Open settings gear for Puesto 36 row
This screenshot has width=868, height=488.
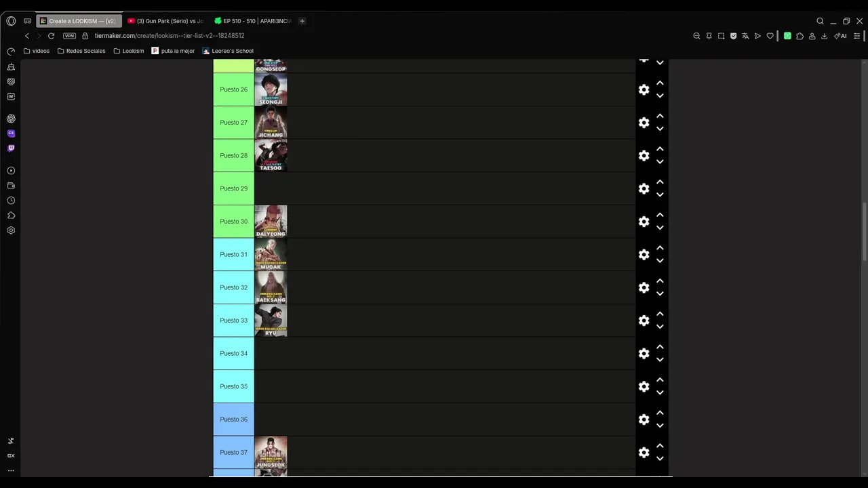pyautogui.click(x=644, y=420)
